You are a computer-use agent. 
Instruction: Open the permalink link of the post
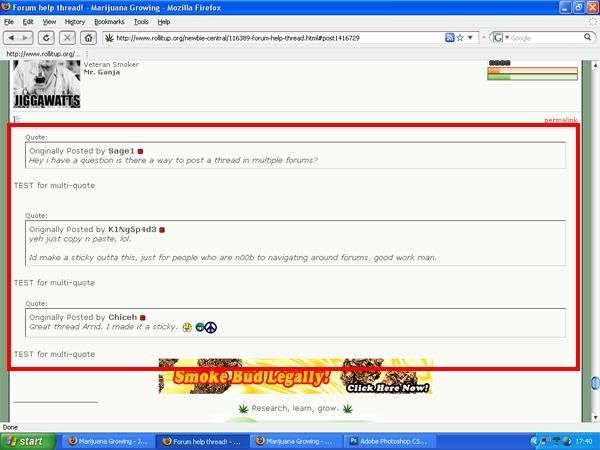[x=560, y=120]
